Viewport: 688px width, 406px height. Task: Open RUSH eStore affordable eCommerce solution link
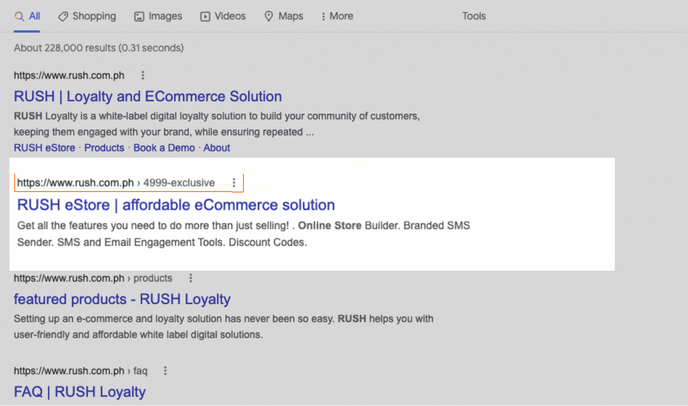pos(176,205)
